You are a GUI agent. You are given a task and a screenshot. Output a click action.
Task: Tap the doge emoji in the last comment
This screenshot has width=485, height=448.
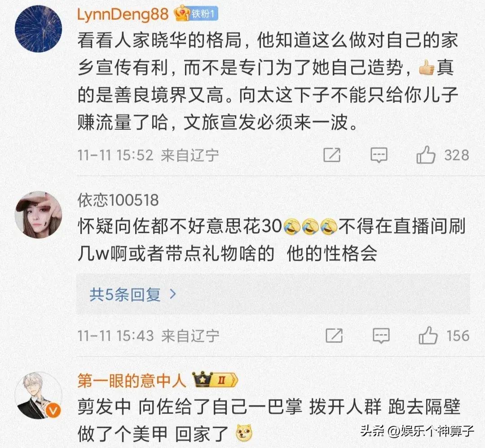coord(244,433)
